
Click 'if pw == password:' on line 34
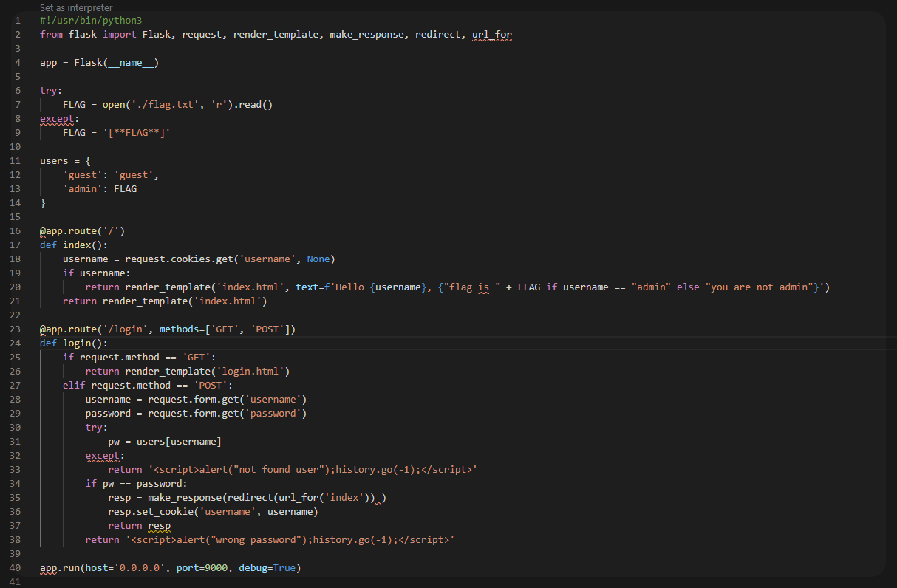point(137,484)
